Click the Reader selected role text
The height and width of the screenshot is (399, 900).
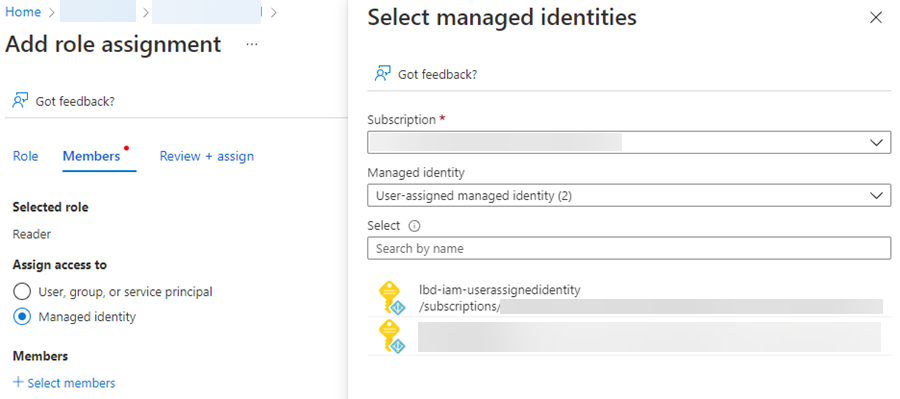32,234
